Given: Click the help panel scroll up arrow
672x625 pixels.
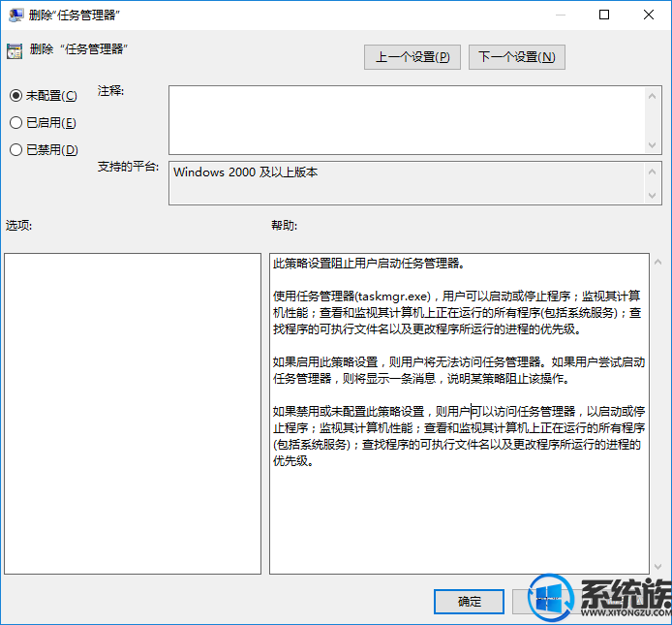Looking at the screenshot, I should (x=657, y=262).
